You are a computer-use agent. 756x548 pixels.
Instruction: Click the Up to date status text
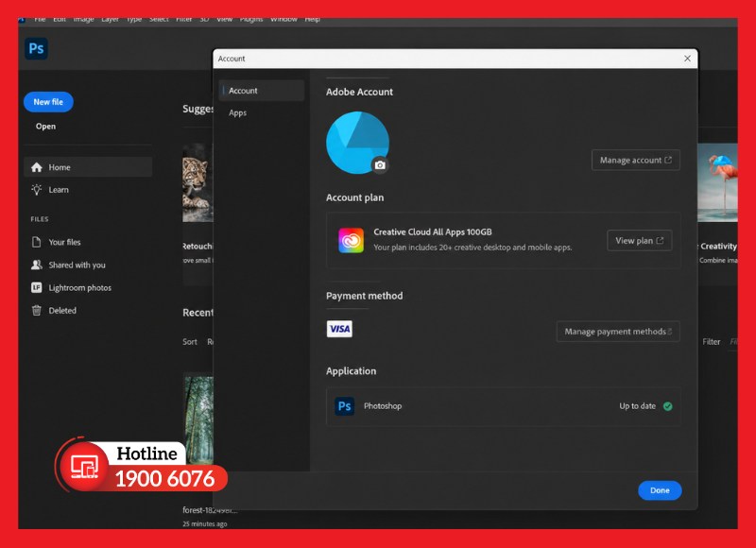637,406
